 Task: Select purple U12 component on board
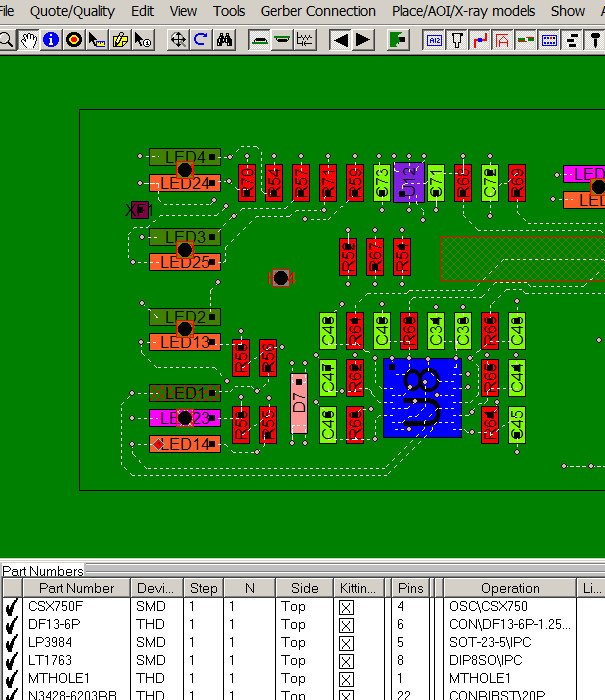pos(409,183)
